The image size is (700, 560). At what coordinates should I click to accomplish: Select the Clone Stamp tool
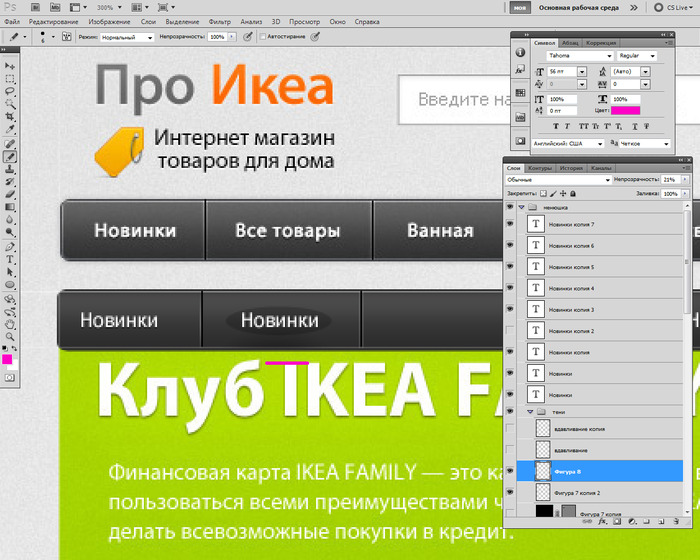[9, 169]
